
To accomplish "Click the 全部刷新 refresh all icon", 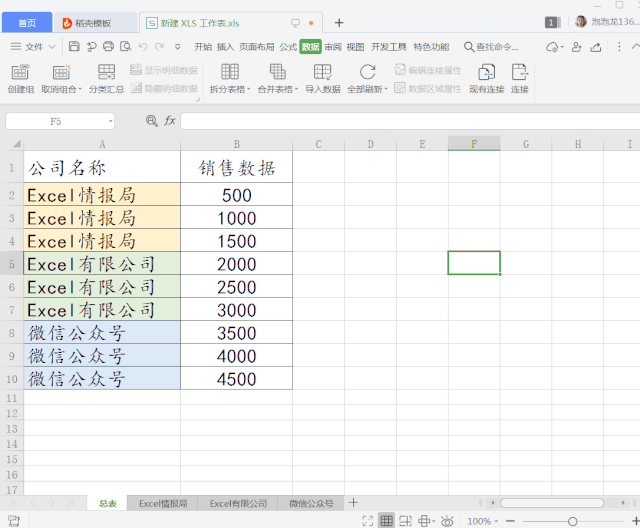I will click(367, 79).
